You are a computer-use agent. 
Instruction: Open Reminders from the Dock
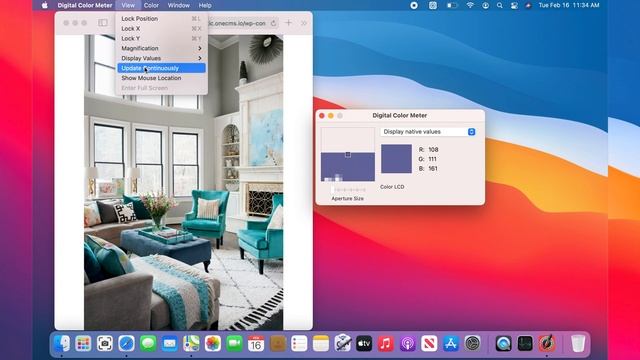pos(299,343)
